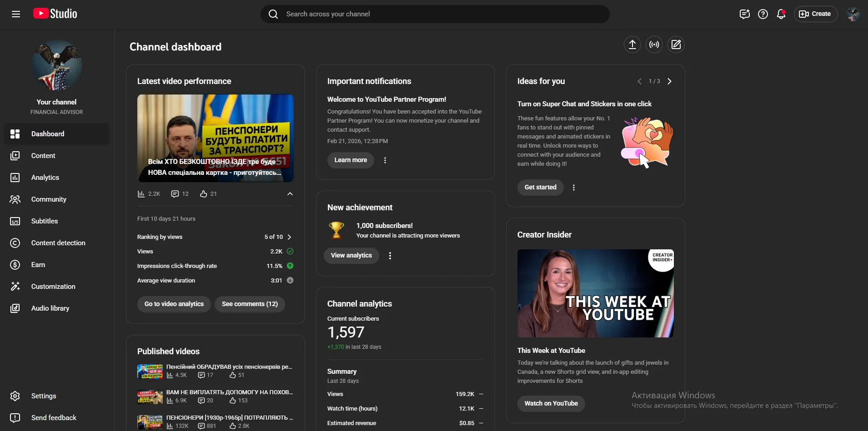Open the account avatar menu
The image size is (868, 431).
pyautogui.click(x=853, y=14)
